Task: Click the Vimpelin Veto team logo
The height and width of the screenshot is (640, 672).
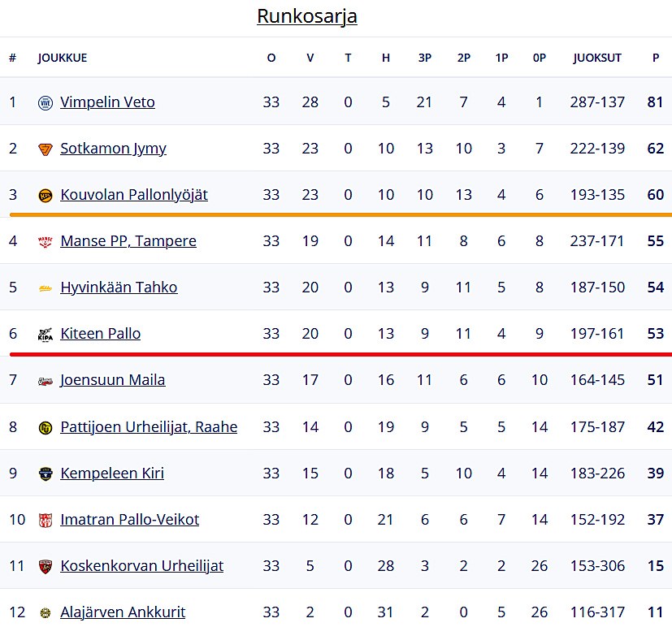Action: pos(46,103)
